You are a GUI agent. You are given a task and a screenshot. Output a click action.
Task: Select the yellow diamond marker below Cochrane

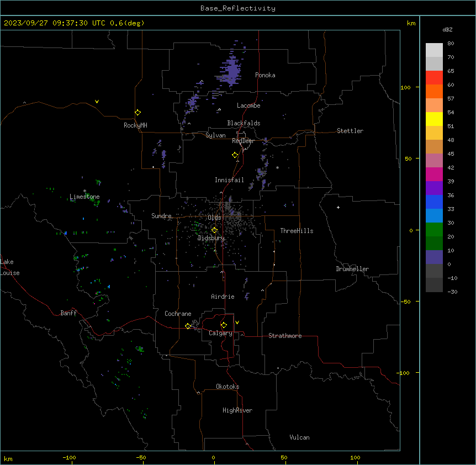(x=188, y=326)
